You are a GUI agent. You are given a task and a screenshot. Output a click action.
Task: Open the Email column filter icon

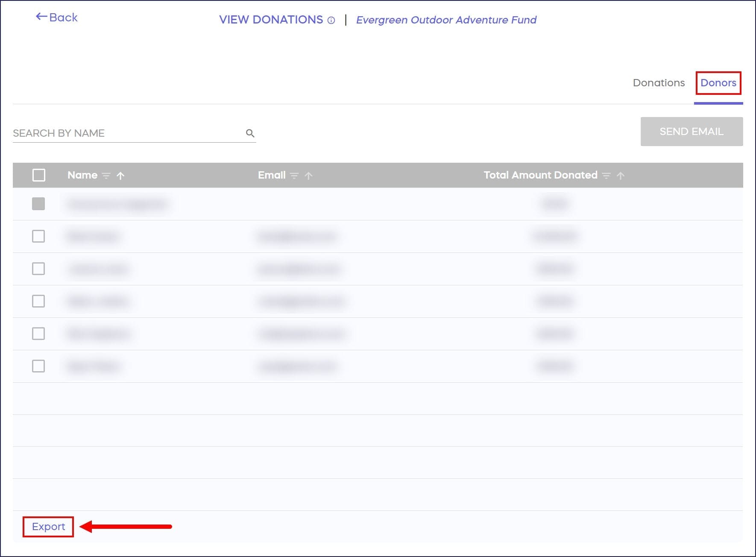[x=294, y=176]
